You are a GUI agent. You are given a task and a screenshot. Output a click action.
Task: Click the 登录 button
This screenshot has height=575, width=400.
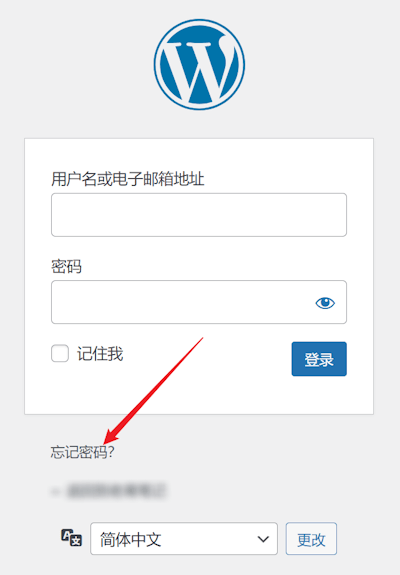point(319,359)
